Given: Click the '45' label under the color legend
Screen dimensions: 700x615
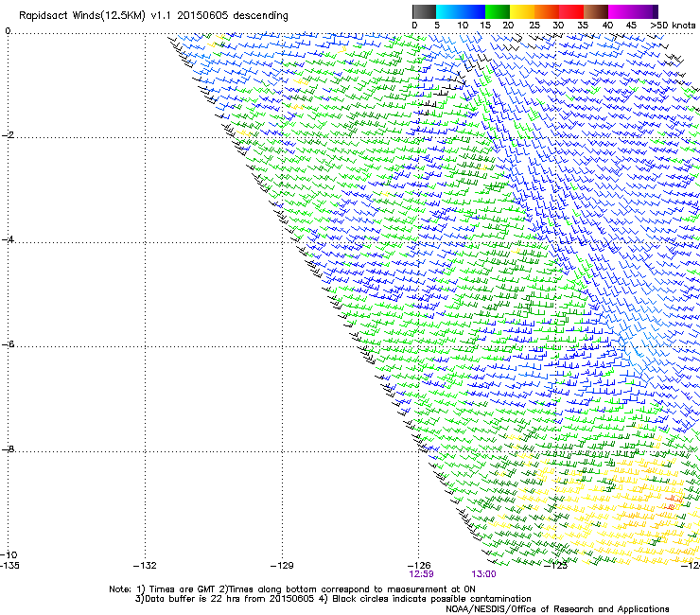Looking at the screenshot, I should pos(631,26).
